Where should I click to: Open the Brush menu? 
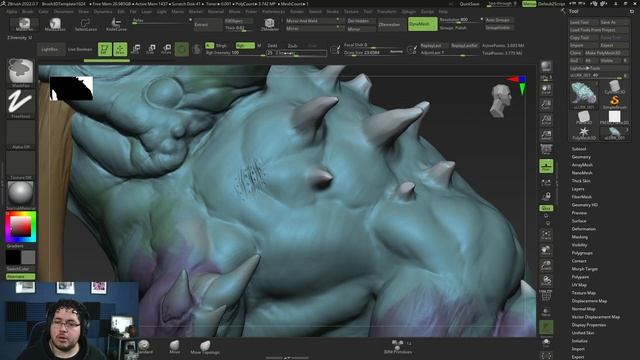click(28, 11)
